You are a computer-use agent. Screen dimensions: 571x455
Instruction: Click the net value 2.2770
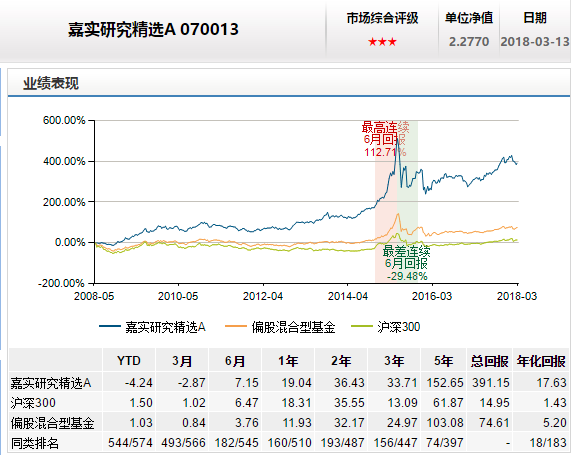(469, 42)
